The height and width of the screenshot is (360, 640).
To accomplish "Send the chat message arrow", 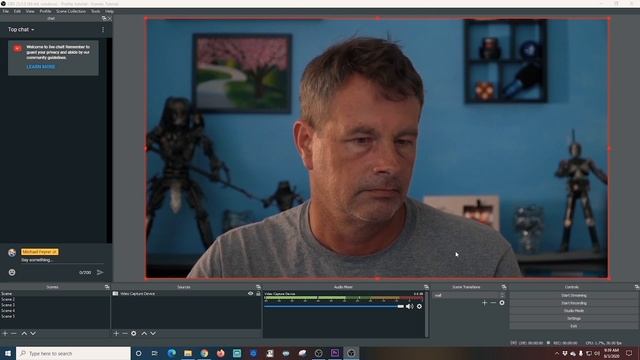I will click(100, 272).
